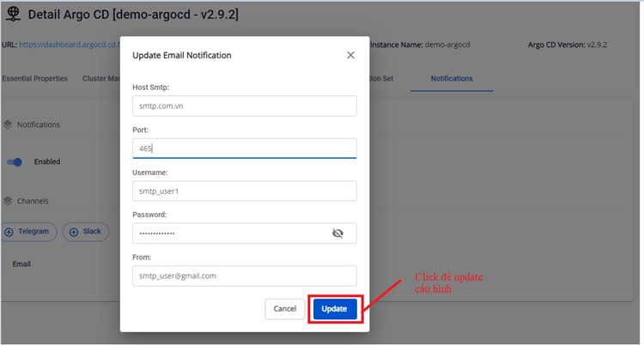644x345 pixels.
Task: Toggle password visibility with the eye icon
Action: [x=337, y=233]
